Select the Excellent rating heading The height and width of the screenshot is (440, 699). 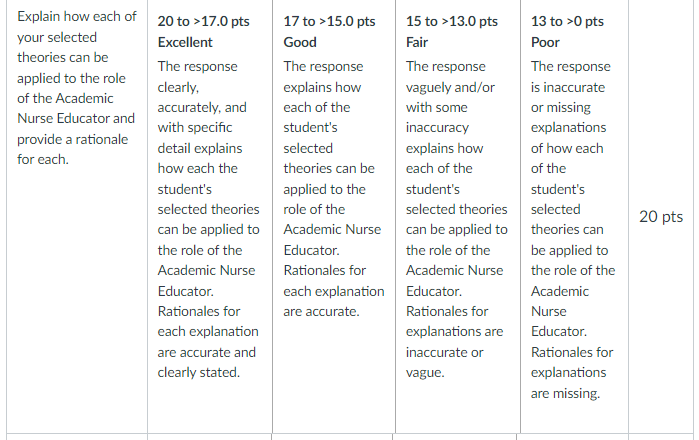(x=185, y=42)
